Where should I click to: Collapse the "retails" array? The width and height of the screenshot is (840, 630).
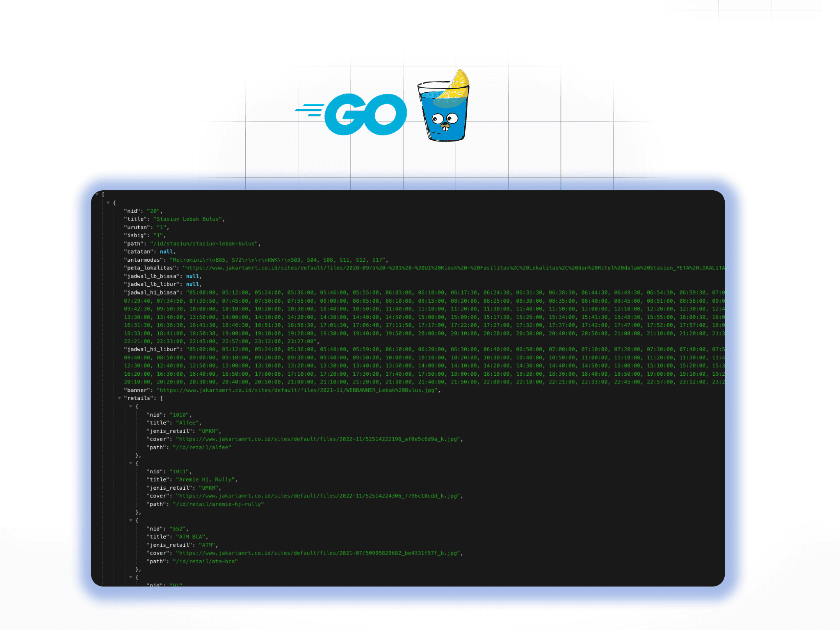119,398
